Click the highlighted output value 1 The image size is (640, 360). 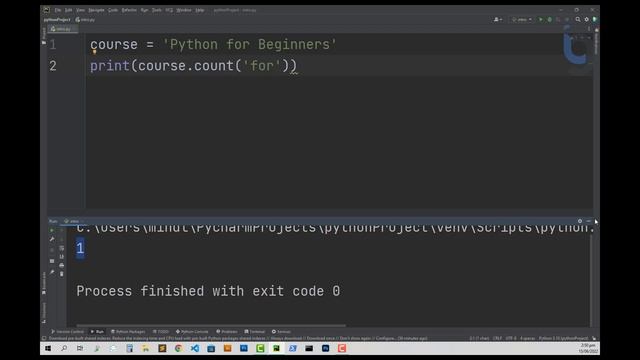(x=80, y=248)
